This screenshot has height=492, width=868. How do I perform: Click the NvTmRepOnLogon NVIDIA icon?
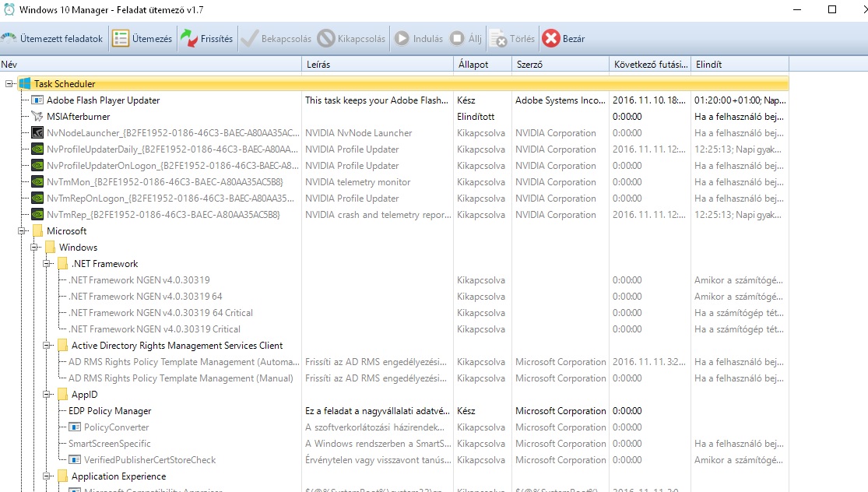coord(37,199)
